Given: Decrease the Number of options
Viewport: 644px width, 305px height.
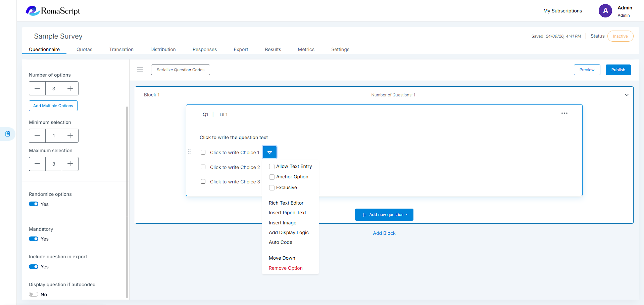Looking at the screenshot, I should tap(37, 88).
